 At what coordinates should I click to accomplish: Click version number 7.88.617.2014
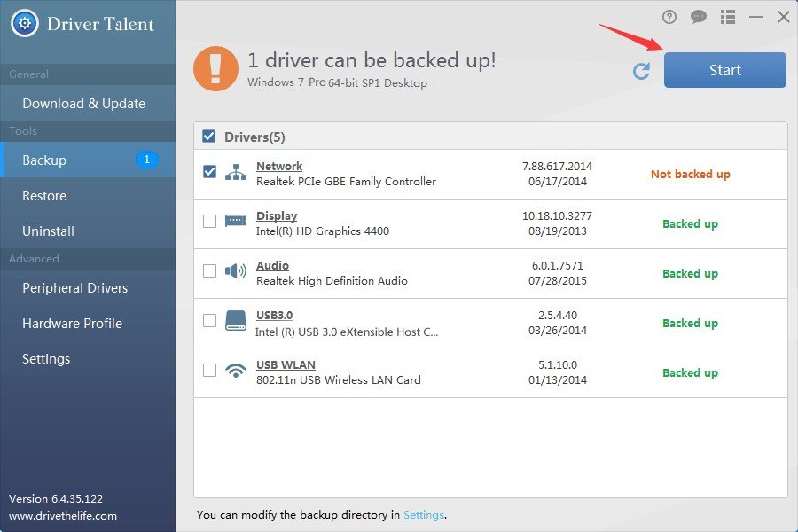[558, 166]
